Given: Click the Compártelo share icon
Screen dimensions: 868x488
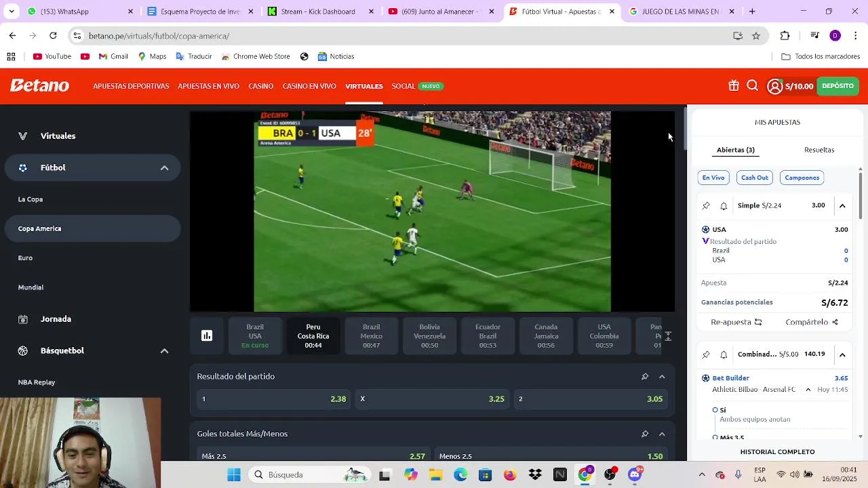Looking at the screenshot, I should [x=835, y=322].
